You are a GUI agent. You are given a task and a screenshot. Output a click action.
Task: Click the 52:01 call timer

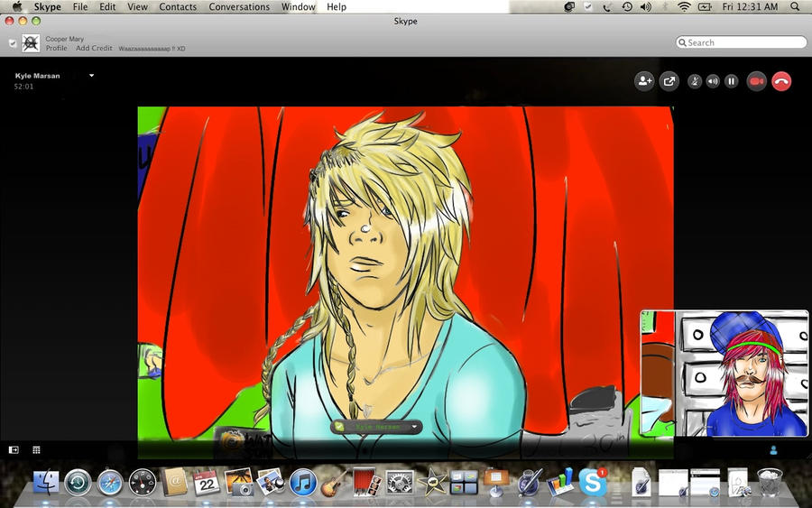[x=23, y=87]
